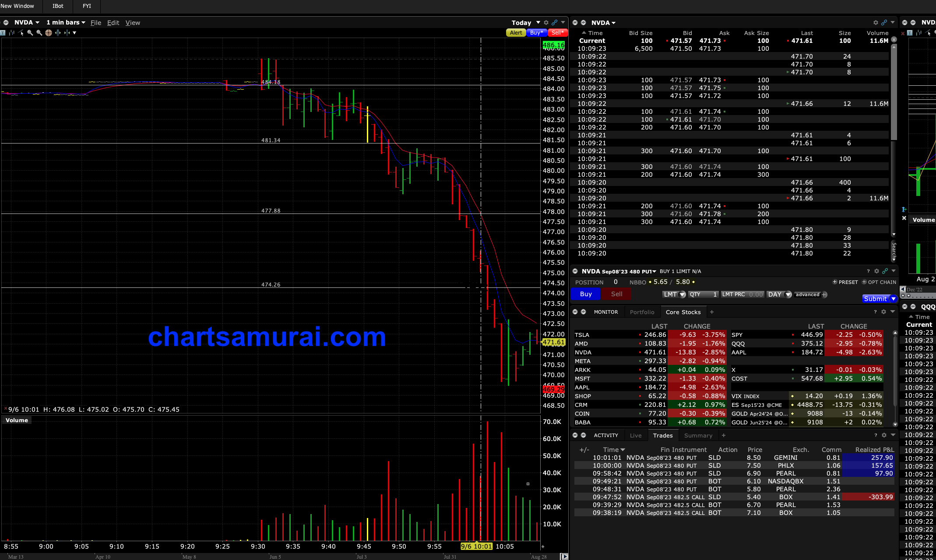The image size is (936, 560).
Task: Click the expand time axis icon
Action: pyautogui.click(x=58, y=33)
